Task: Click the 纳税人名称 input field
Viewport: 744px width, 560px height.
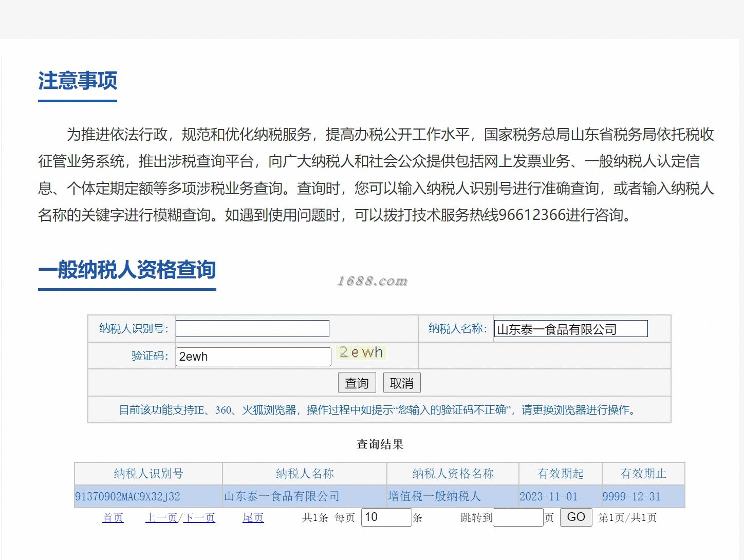Action: (571, 329)
